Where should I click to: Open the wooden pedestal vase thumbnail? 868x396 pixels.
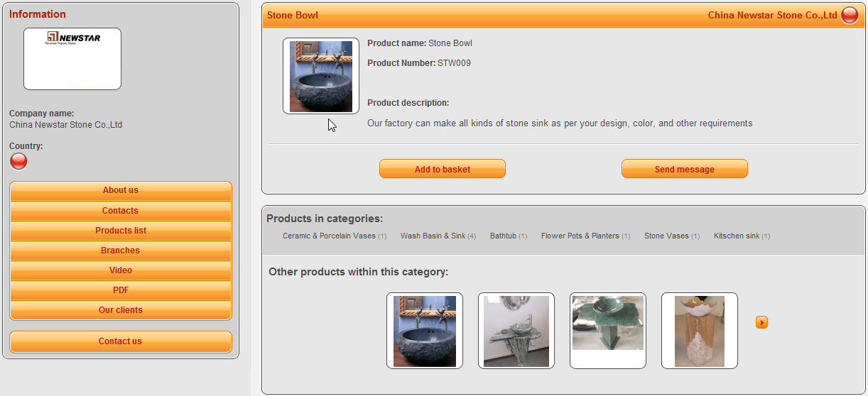[700, 331]
